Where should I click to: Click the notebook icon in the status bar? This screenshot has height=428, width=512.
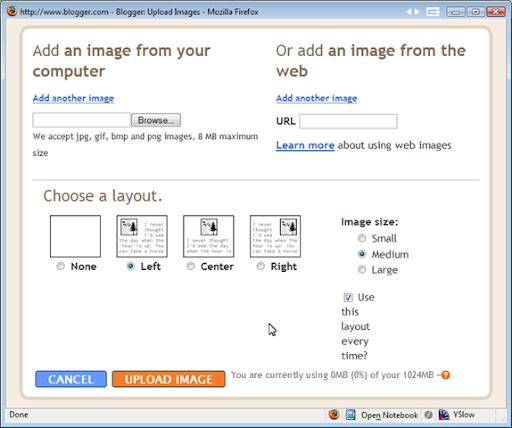tap(350, 415)
